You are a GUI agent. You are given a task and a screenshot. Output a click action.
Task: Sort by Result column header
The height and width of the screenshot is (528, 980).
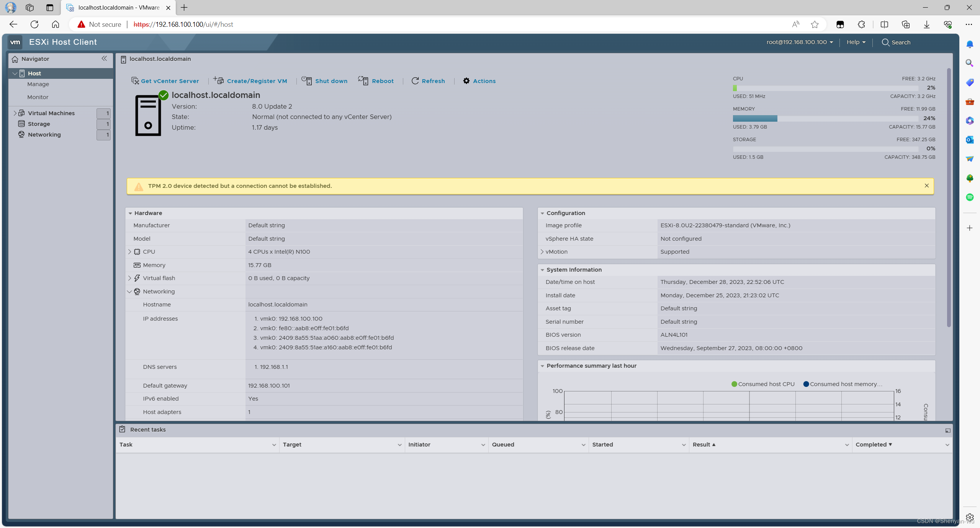tap(704, 445)
